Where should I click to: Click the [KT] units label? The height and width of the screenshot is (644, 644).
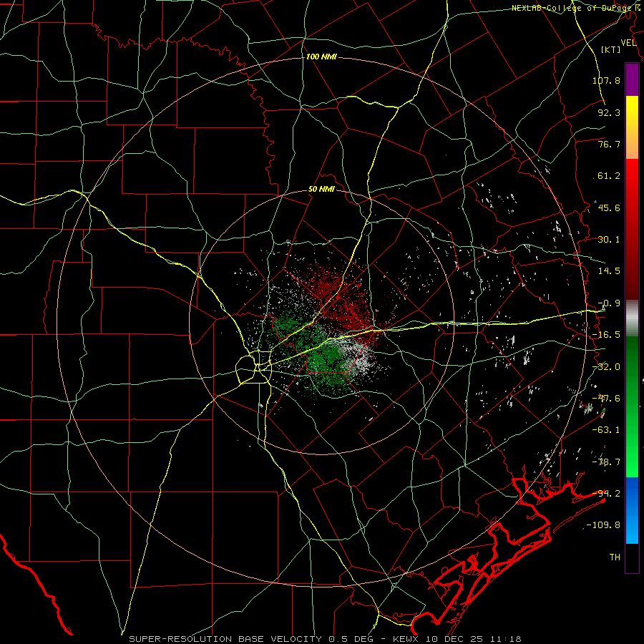pyautogui.click(x=611, y=49)
